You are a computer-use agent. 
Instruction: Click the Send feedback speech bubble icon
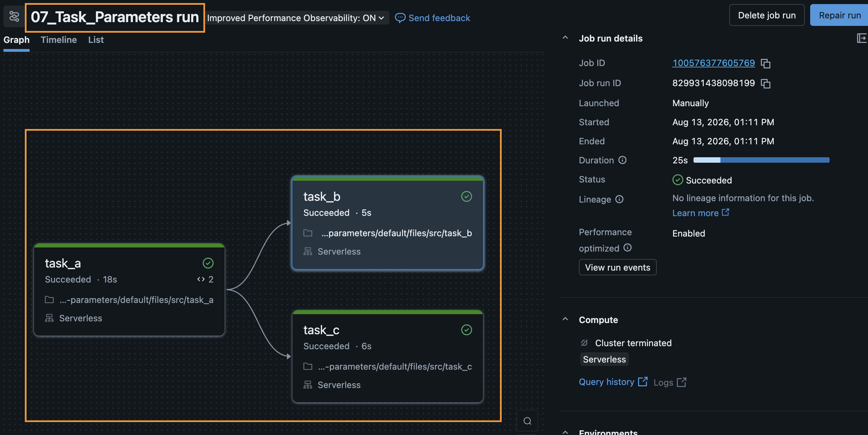coord(400,18)
